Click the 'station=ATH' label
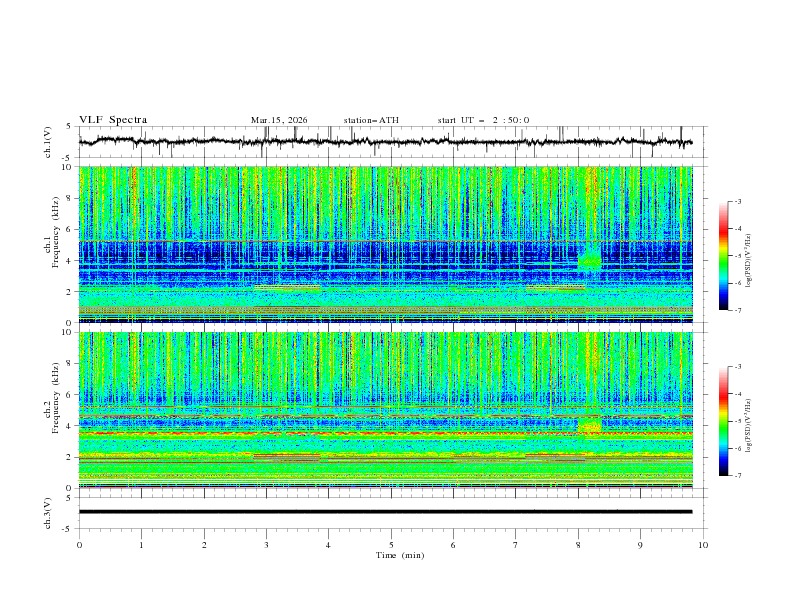Screen dimensions: 792x612 click(x=371, y=120)
